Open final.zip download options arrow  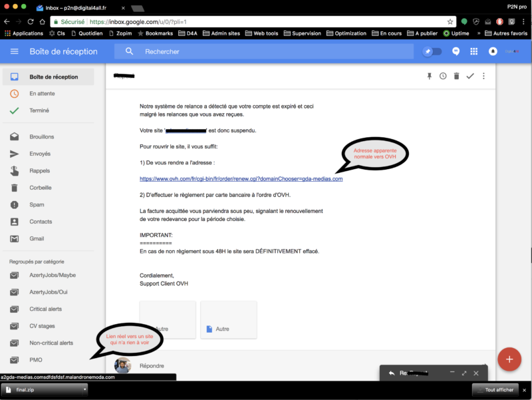pyautogui.click(x=84, y=390)
